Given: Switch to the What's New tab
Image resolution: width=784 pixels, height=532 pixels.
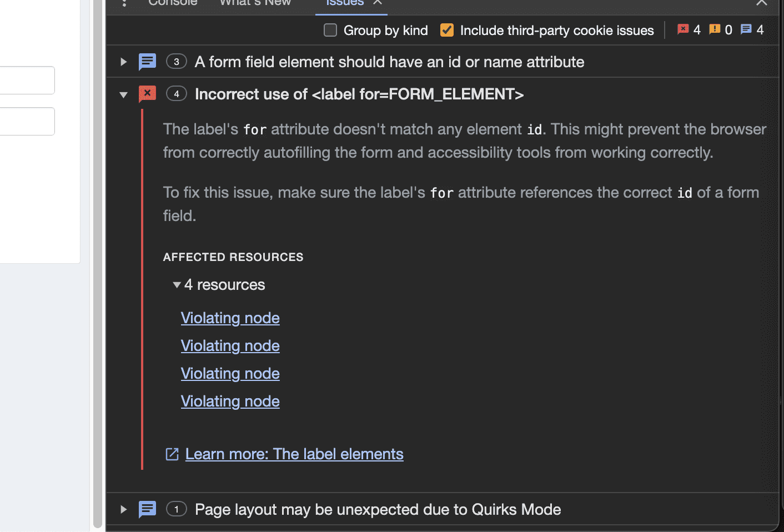Looking at the screenshot, I should click(x=255, y=3).
